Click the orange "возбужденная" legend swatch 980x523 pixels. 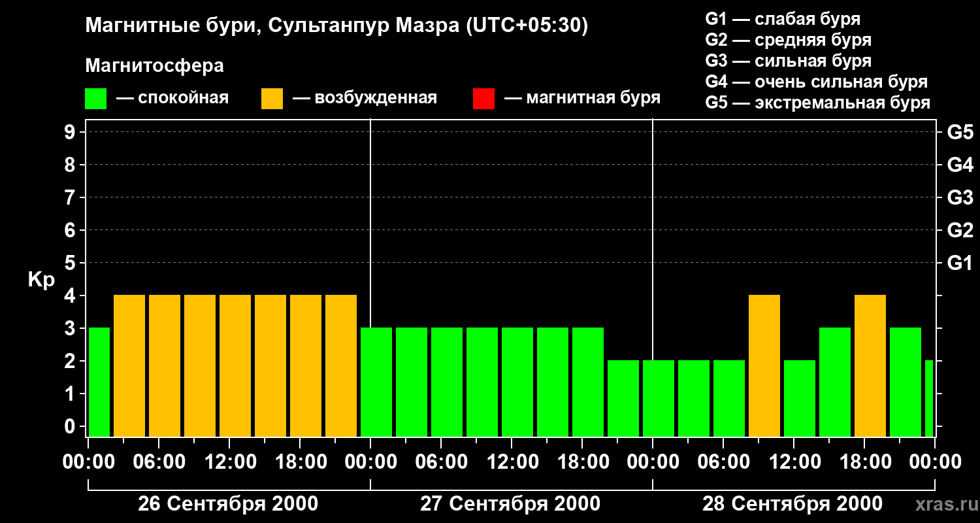[272, 99]
